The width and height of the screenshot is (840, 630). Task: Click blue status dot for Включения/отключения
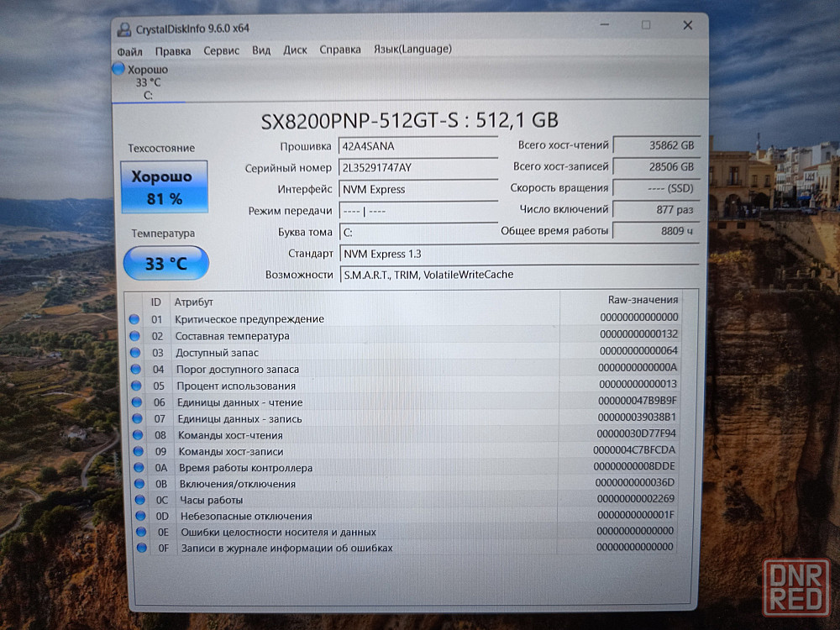click(x=139, y=483)
